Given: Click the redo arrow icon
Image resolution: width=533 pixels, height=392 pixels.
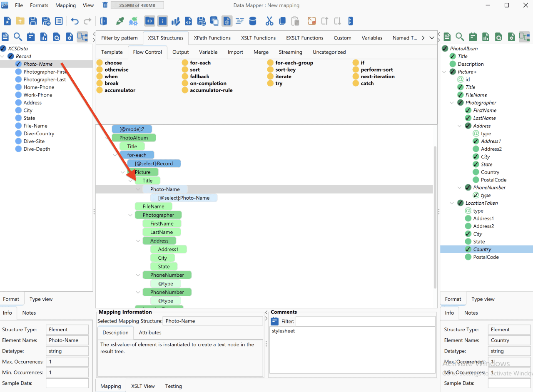Looking at the screenshot, I should click(87, 21).
